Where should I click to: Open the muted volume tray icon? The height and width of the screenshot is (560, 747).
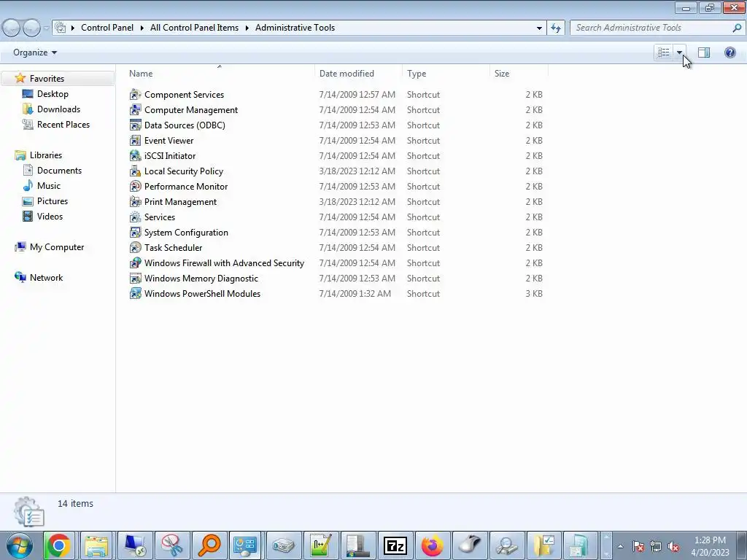673,547
